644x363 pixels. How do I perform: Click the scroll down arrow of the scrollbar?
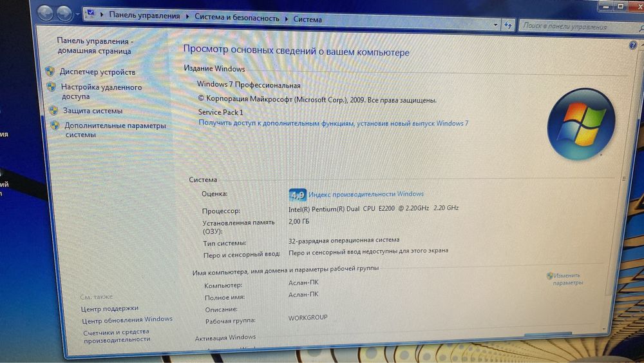tap(604, 329)
